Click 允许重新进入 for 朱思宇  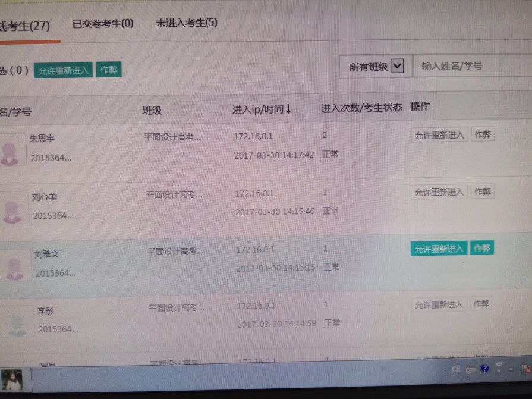pos(439,134)
